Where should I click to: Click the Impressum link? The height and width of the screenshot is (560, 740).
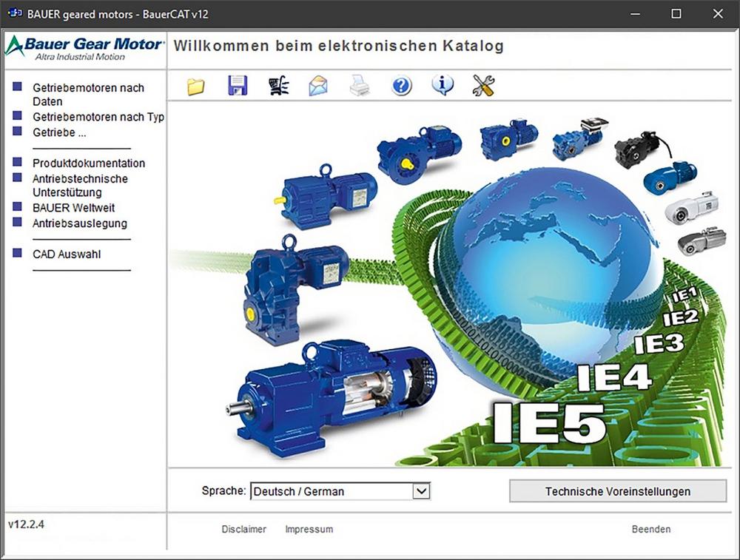[x=309, y=529]
